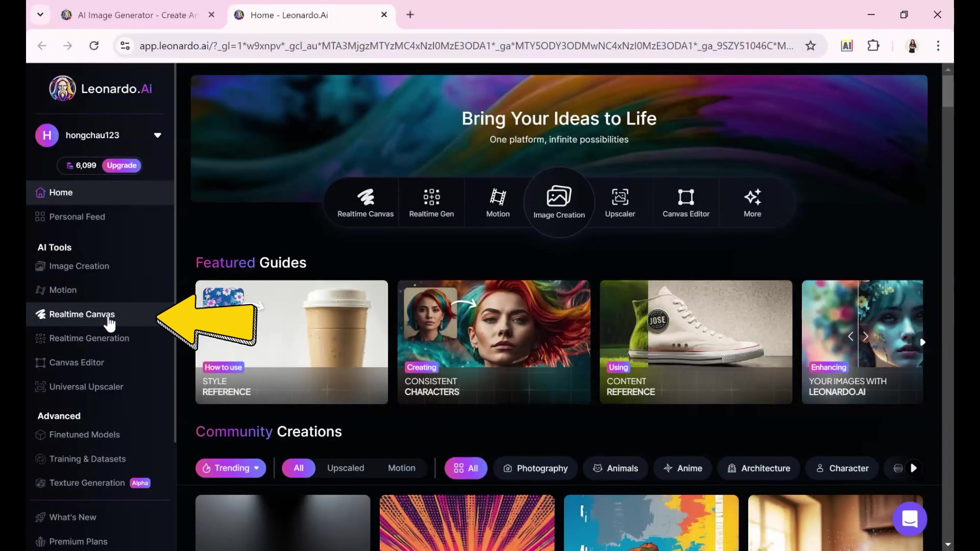The width and height of the screenshot is (980, 551).
Task: Open the orange sunburst community image
Action: click(x=467, y=522)
